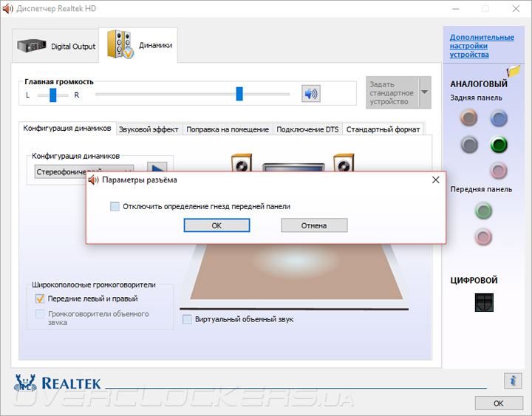The image size is (532, 416).
Task: Open the Звуковой эффект tab
Action: click(x=149, y=129)
